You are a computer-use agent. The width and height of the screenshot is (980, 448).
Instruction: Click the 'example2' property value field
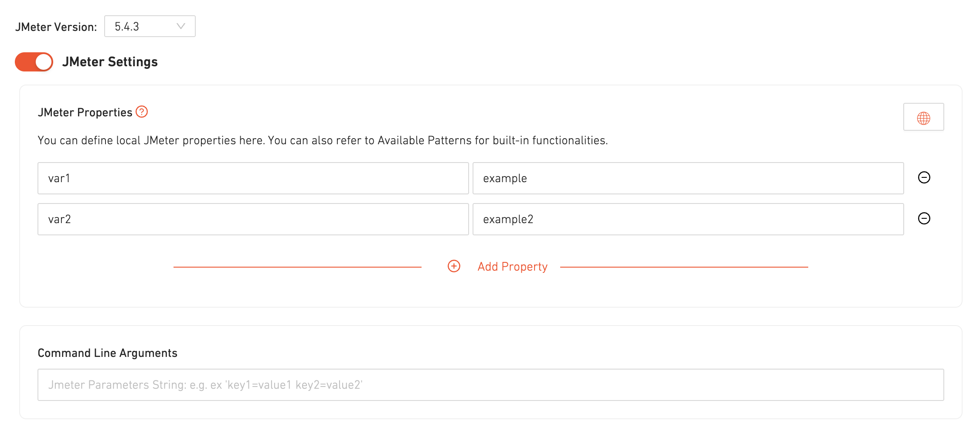pos(688,219)
